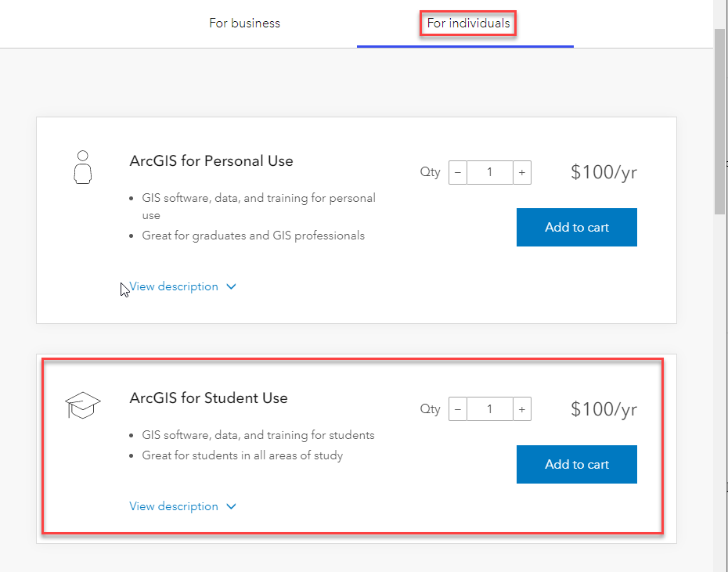Add ArcGIS for Student Use to cart
This screenshot has height=572, width=728.
576,464
